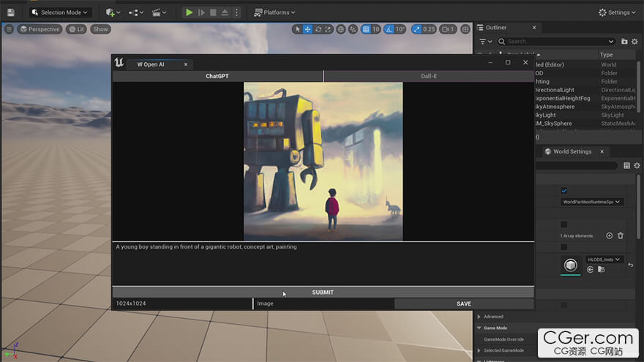Toggle scale snapping
The width and height of the screenshot is (644, 362).
tap(416, 29)
